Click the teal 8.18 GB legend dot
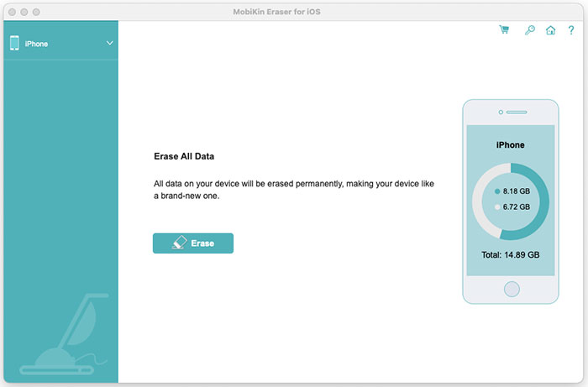 (497, 191)
